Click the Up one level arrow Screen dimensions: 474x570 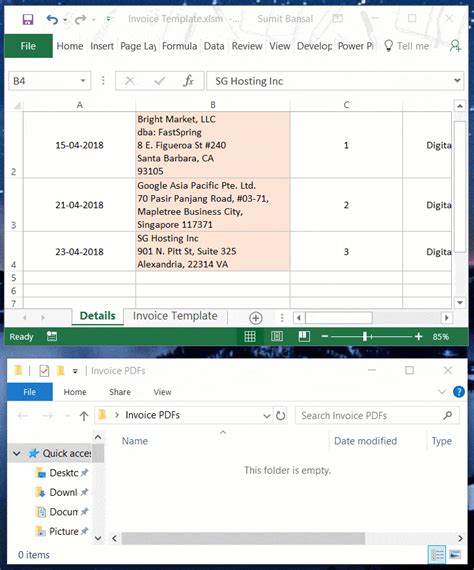coord(84,416)
